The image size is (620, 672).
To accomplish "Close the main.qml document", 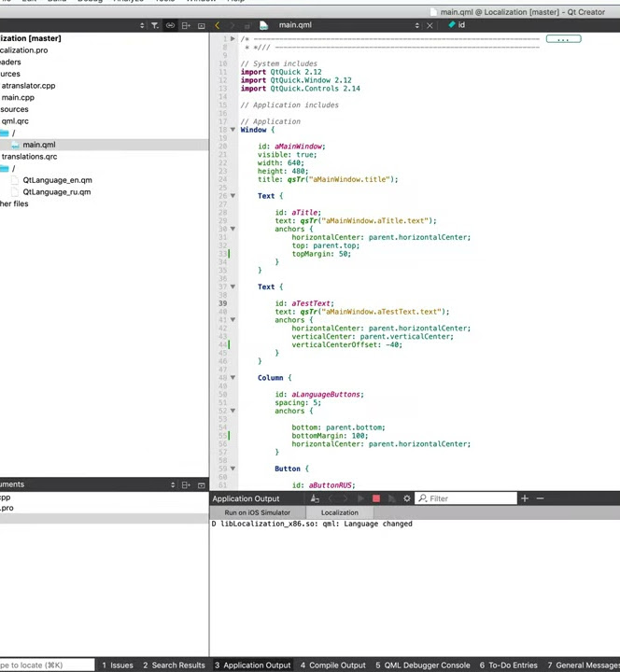I will tap(430, 26).
